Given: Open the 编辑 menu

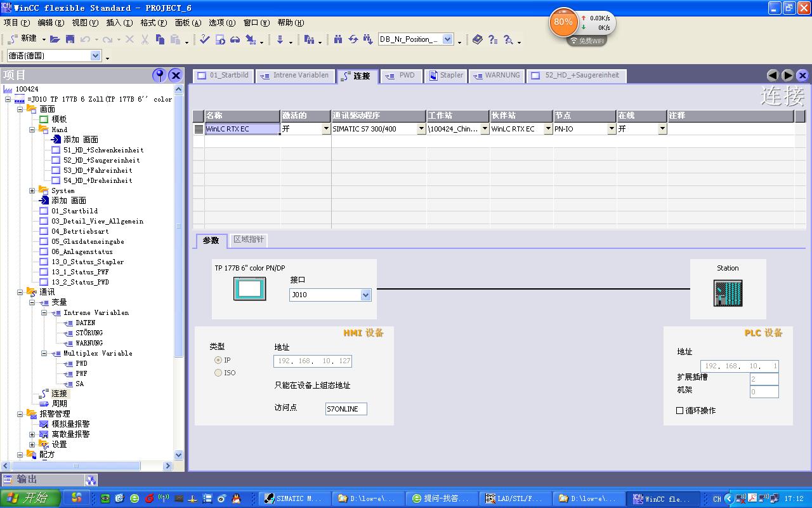Looking at the screenshot, I should click(51, 22).
